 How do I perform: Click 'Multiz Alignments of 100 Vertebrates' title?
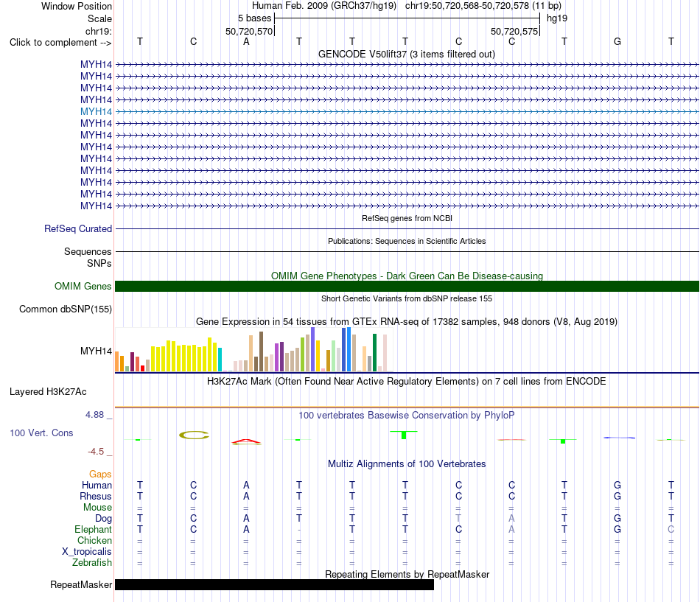tap(407, 464)
